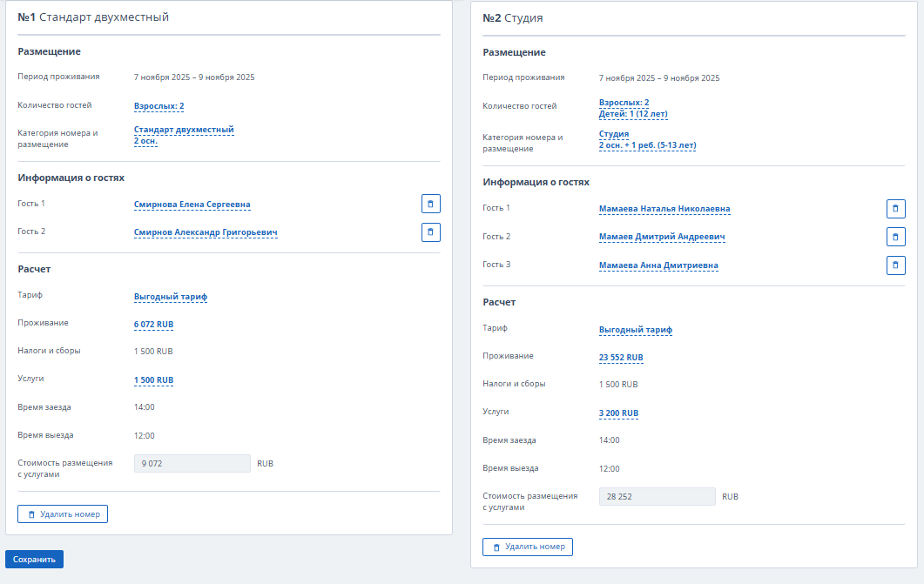Open Взрослых: 2 guest count in room №1
Screen dimensions: 924x584
[158, 106]
